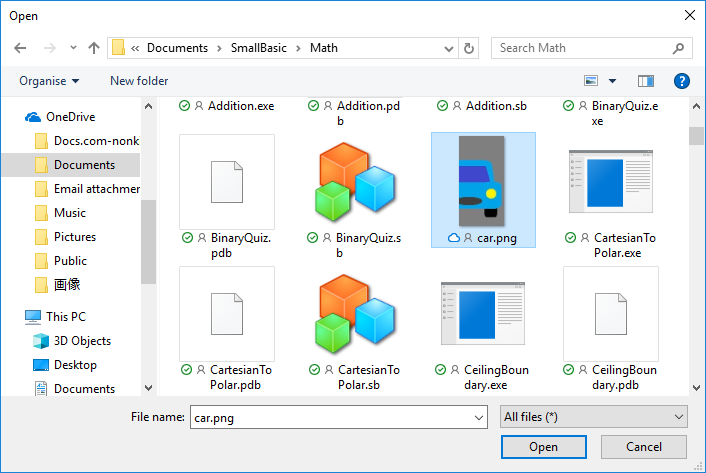706x473 pixels.
Task: Click the File name input field
Action: coord(339,417)
